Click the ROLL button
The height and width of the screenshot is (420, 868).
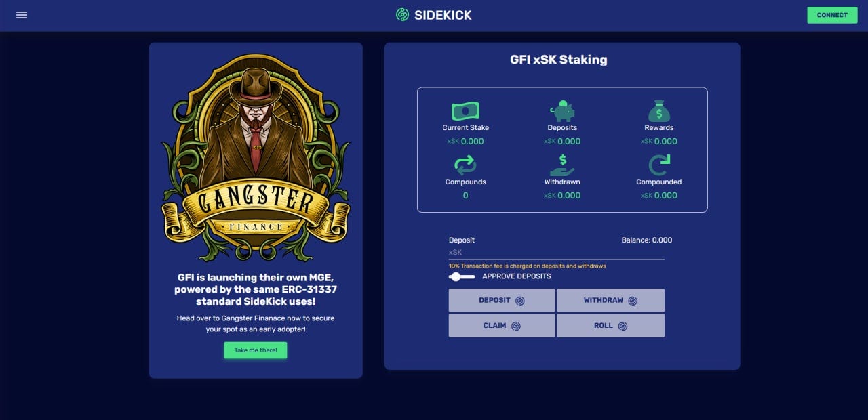click(610, 325)
